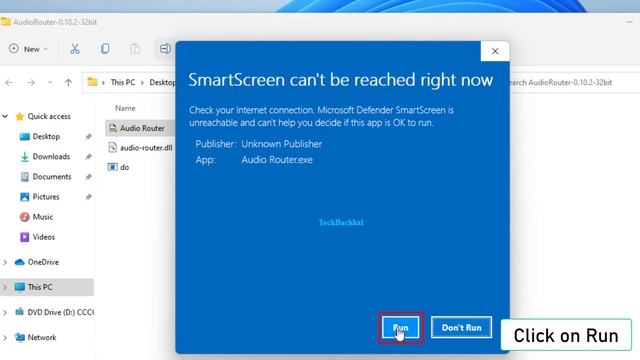Click This PC in the address breadcrumb
640x360 pixels.
pyautogui.click(x=122, y=82)
